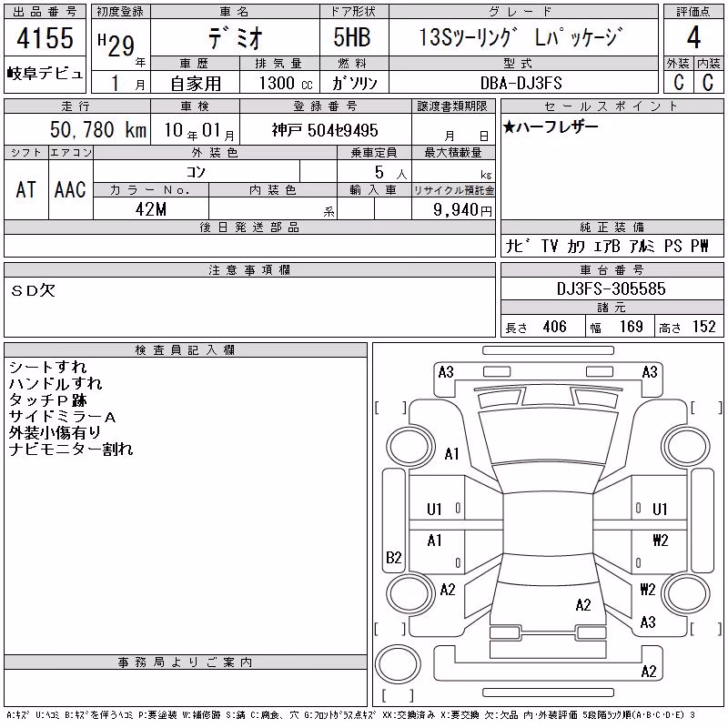Click length value 406
The width and height of the screenshot is (728, 728).
[555, 327]
